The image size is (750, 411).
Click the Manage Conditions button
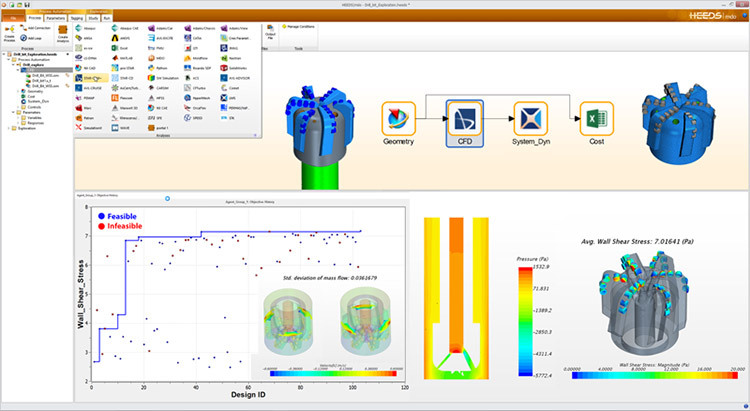click(x=301, y=26)
